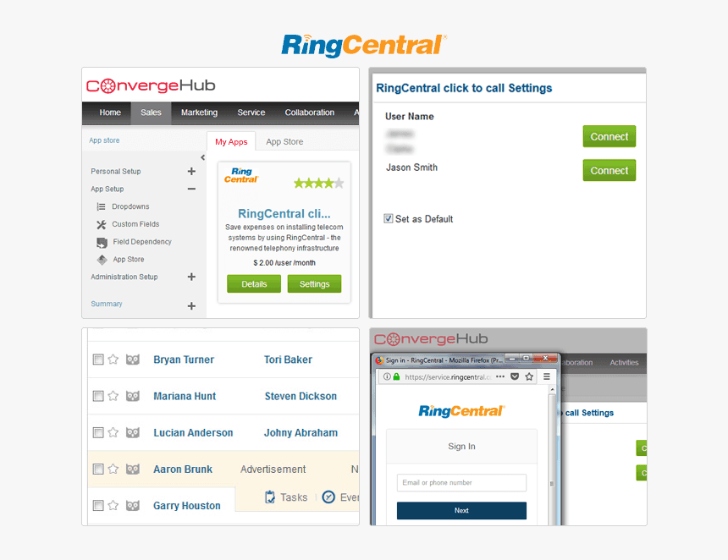Image resolution: width=728 pixels, height=560 pixels.
Task: Check the Lucian Anderson row checkbox
Action: [x=98, y=432]
